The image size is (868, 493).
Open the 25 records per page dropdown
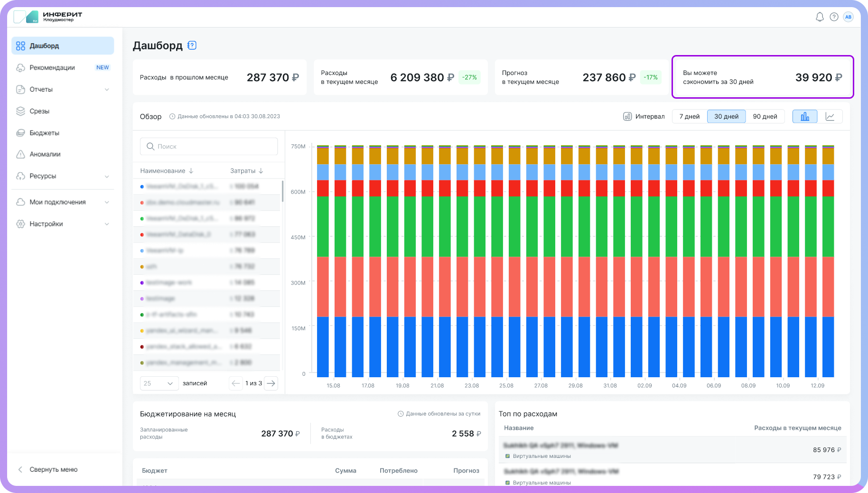(x=159, y=383)
